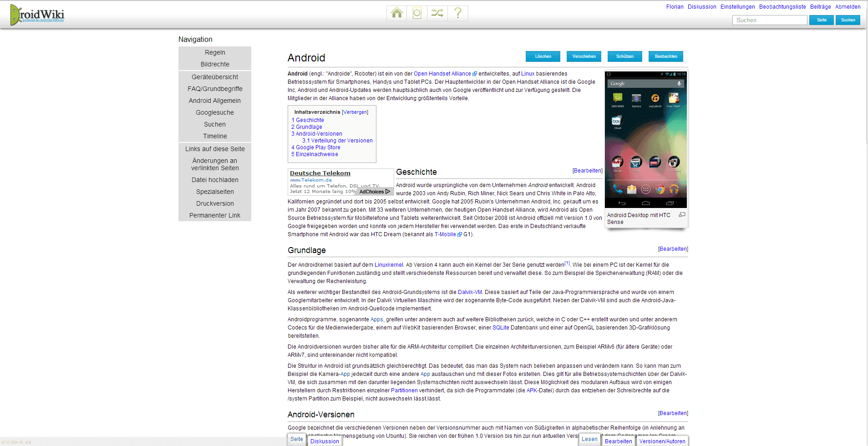Open Timeline in the sidebar

point(215,136)
